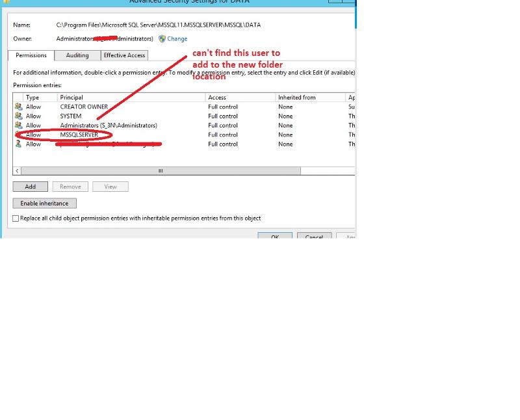
Task: Click the OK button
Action: (275, 236)
